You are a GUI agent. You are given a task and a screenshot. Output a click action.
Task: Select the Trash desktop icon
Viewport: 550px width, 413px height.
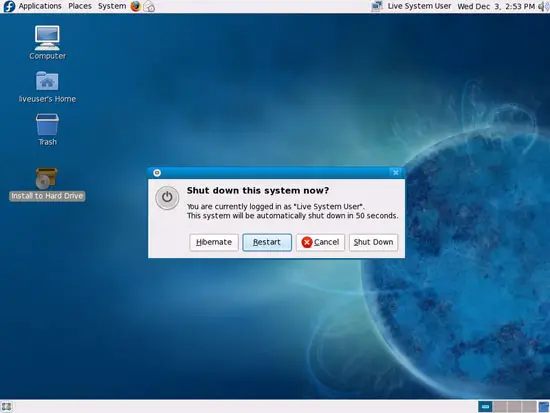pos(47,129)
